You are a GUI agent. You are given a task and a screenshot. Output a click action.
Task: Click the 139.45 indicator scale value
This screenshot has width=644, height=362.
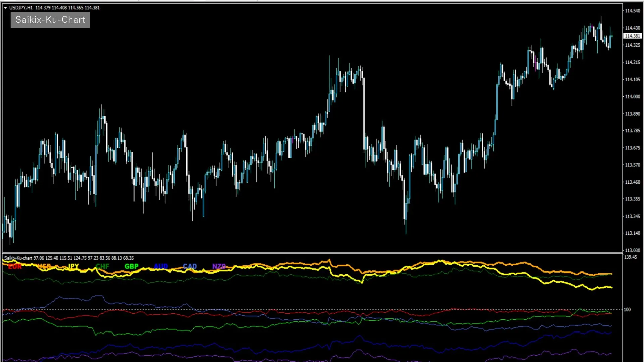pyautogui.click(x=630, y=257)
